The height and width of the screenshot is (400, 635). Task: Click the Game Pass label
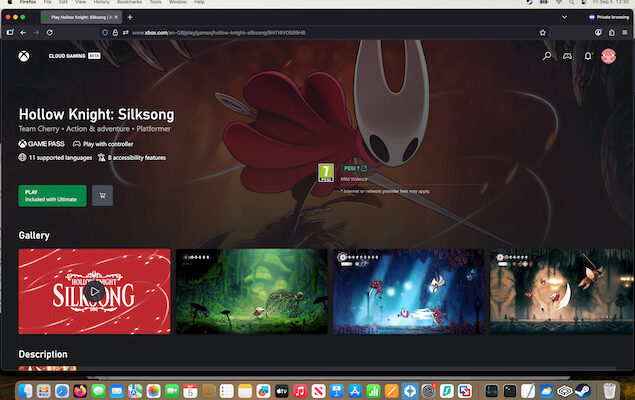pos(42,144)
